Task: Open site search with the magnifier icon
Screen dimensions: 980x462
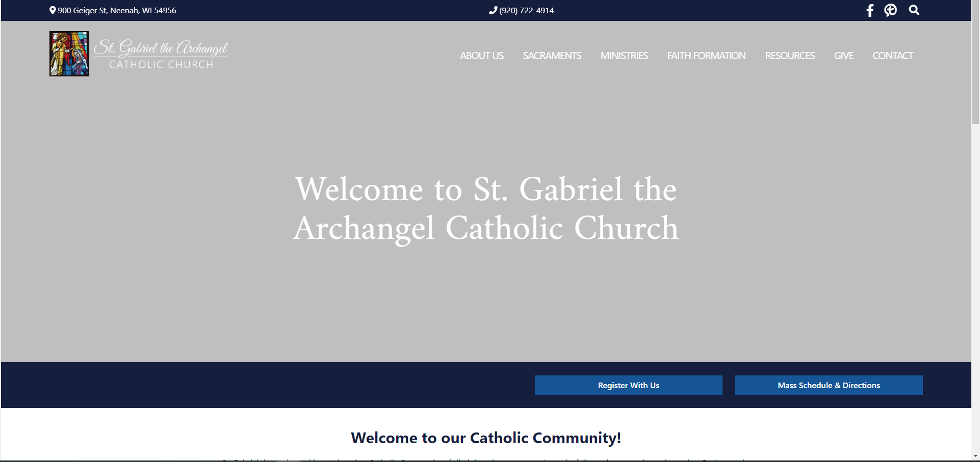Action: [914, 10]
